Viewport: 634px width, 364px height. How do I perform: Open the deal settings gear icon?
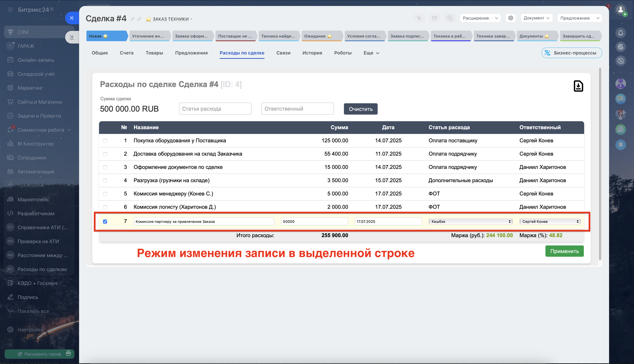coord(510,18)
